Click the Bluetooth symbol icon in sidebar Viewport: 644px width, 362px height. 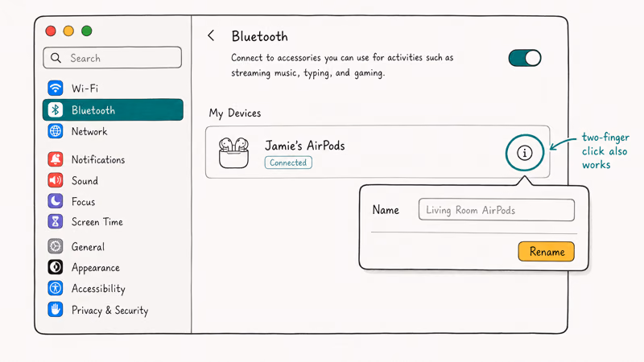56,109
